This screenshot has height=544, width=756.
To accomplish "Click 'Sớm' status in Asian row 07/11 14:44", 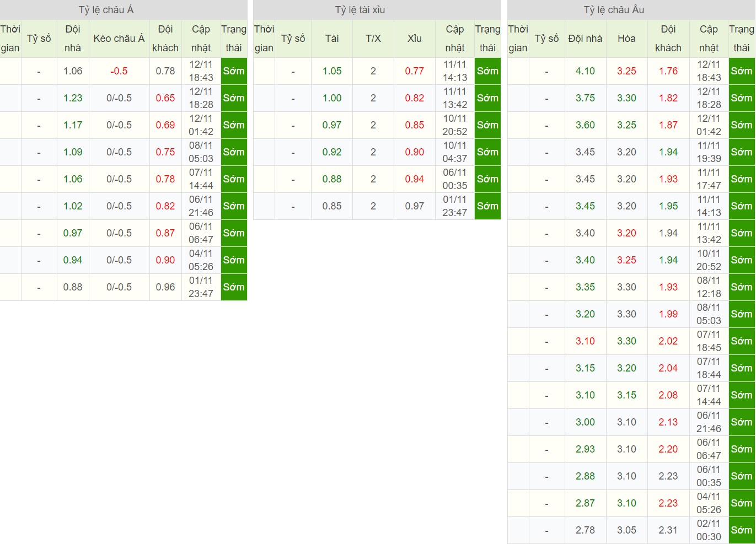I will [x=234, y=179].
